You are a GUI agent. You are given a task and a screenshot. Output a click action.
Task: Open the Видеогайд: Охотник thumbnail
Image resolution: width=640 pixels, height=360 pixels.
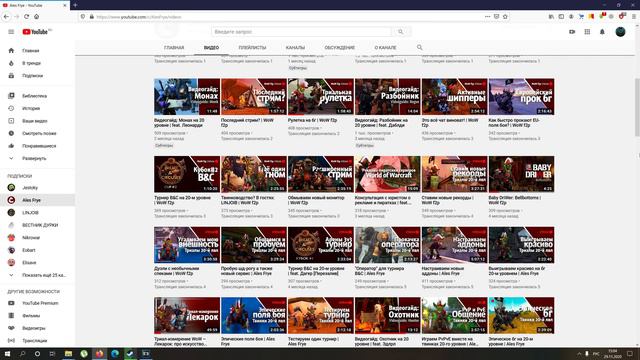coord(388,316)
